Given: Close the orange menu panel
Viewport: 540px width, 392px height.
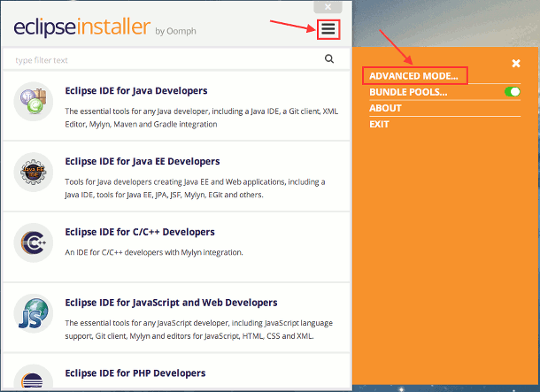Looking at the screenshot, I should click(x=516, y=64).
